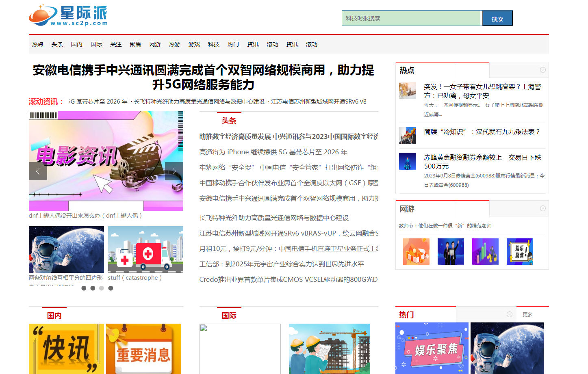The width and height of the screenshot is (588, 374).
Task: Open the 头条 nav item
Action: coord(57,44)
